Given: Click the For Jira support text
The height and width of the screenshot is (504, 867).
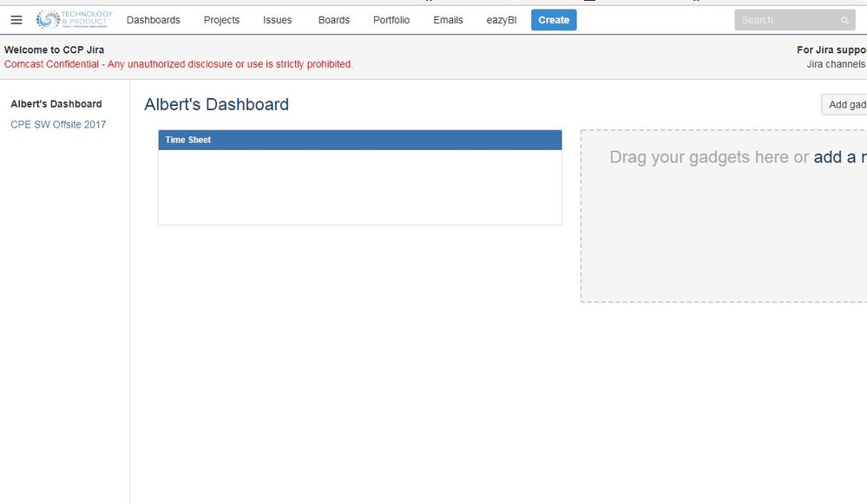Looking at the screenshot, I should click(x=831, y=49).
